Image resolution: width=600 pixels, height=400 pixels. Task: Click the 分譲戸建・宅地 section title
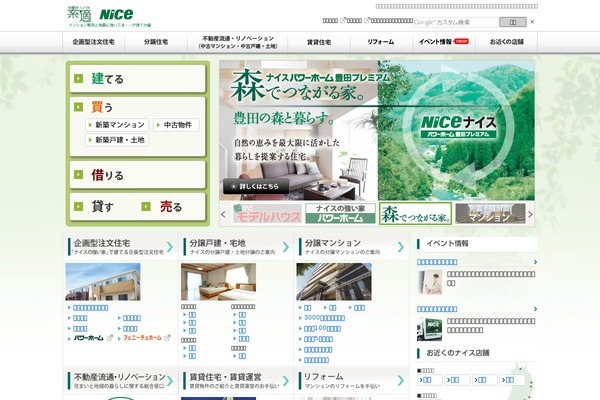pos(217,243)
